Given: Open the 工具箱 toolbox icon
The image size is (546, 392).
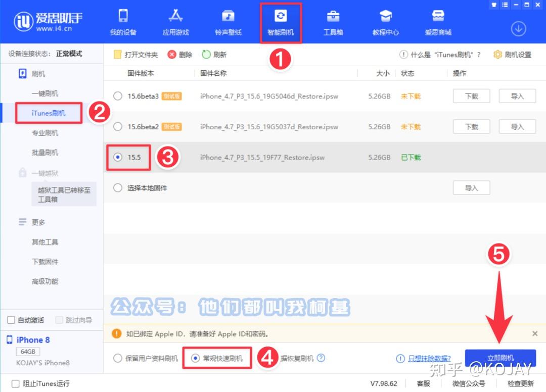Looking at the screenshot, I should point(333,16).
